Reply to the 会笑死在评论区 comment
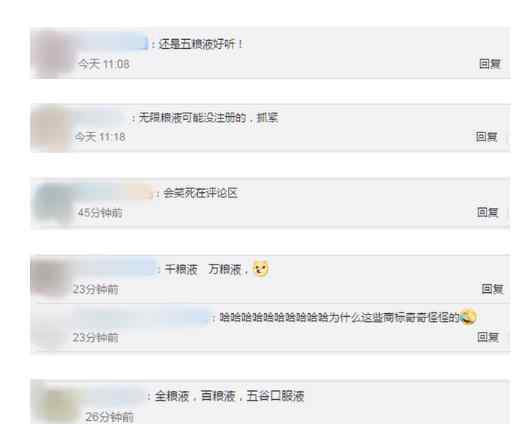Viewport: 520px width, 424px height. (487, 212)
